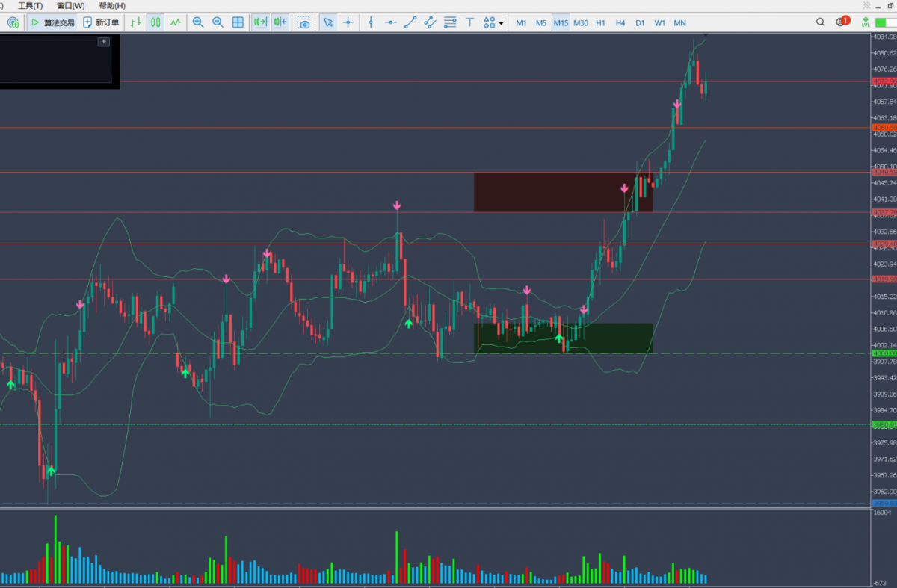This screenshot has width=897, height=588.
Task: Click the plus button on dark panel
Action: coord(103,42)
